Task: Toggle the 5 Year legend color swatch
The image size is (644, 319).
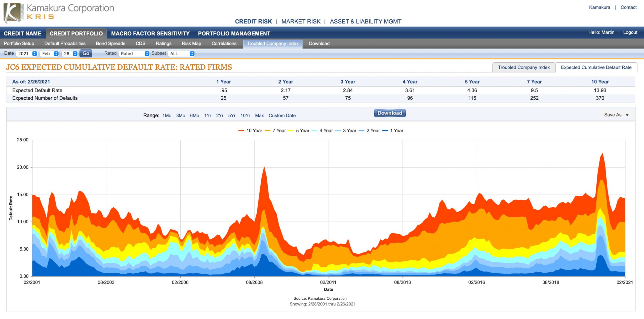Action: click(x=291, y=131)
